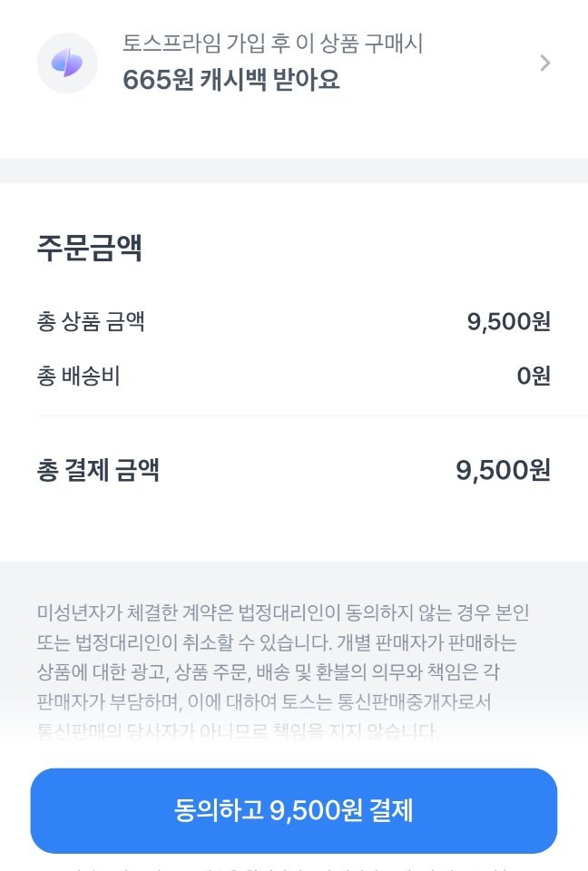The width and height of the screenshot is (588, 871).
Task: Tap the 미성년자가 체결한 계약은 disclaimer line
Action: tap(282, 612)
